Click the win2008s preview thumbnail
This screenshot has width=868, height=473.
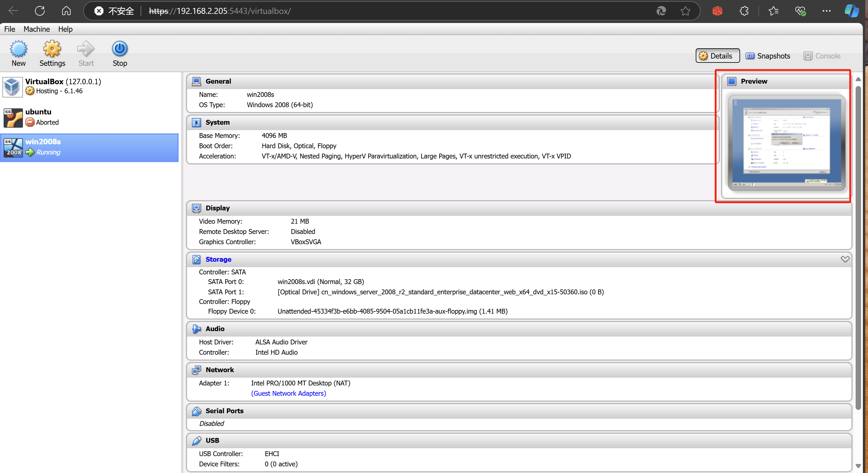pos(786,142)
